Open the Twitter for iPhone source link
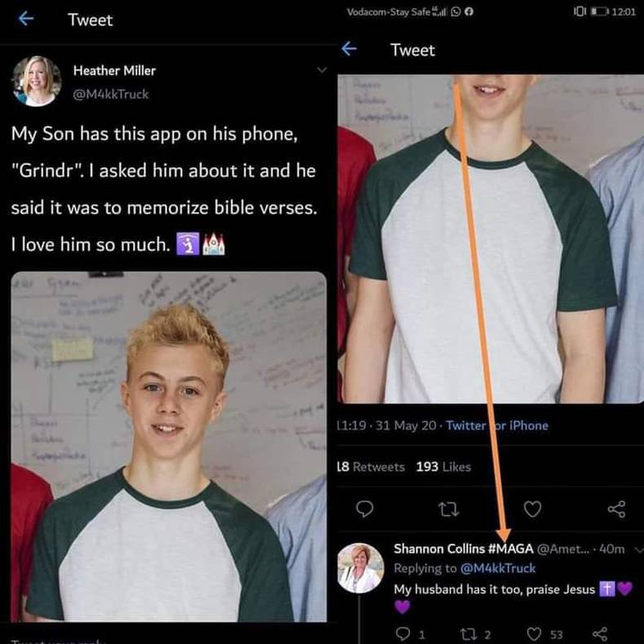This screenshot has width=644, height=644. pos(497,425)
